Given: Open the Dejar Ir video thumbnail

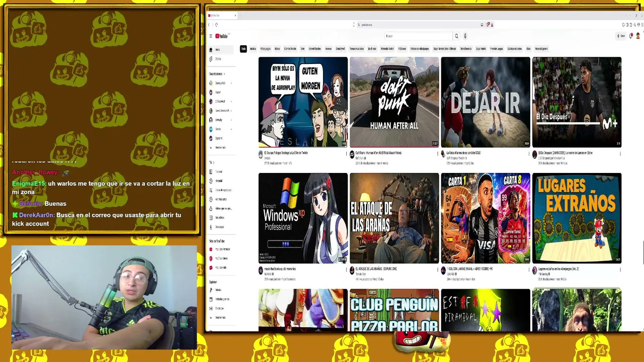Looking at the screenshot, I should (486, 102).
